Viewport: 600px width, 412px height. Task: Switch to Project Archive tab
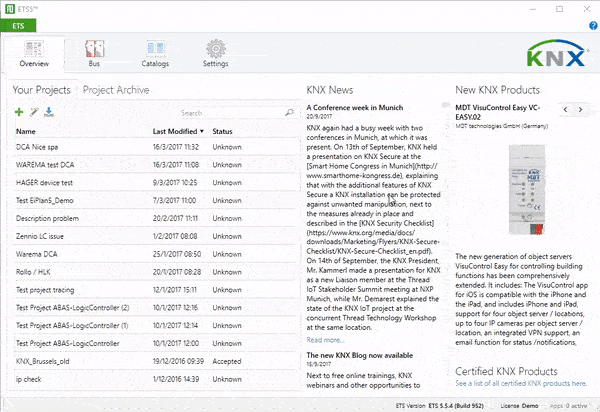click(x=116, y=90)
